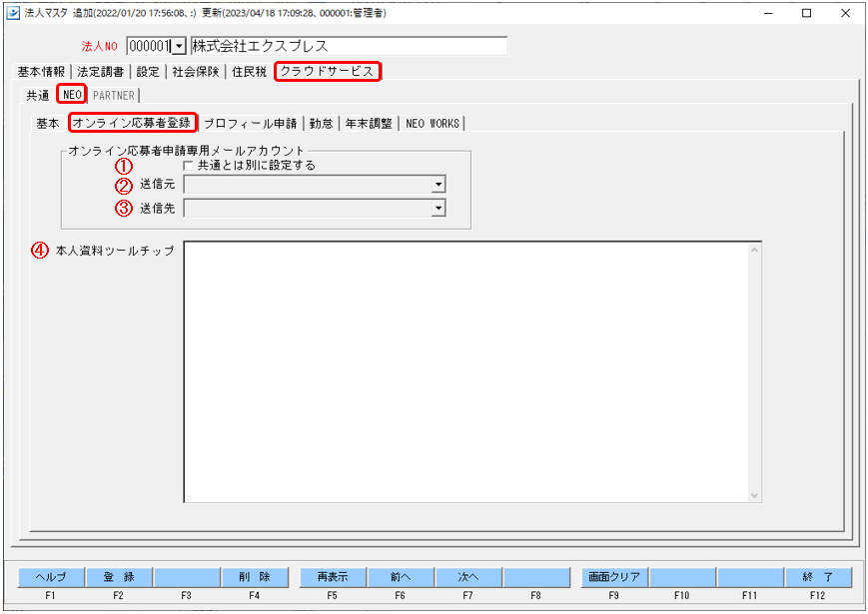Click the PARTNER sub-tab
This screenshot has width=868, height=614.
pos(114,95)
